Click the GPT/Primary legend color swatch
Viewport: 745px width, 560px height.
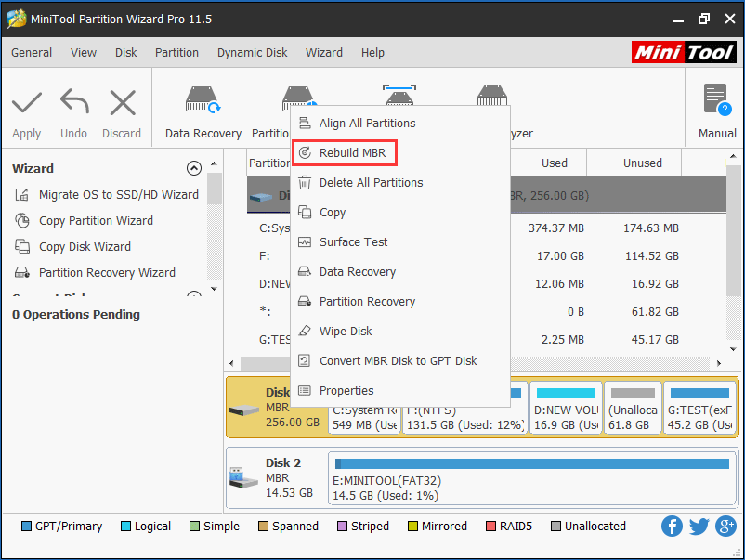27,527
